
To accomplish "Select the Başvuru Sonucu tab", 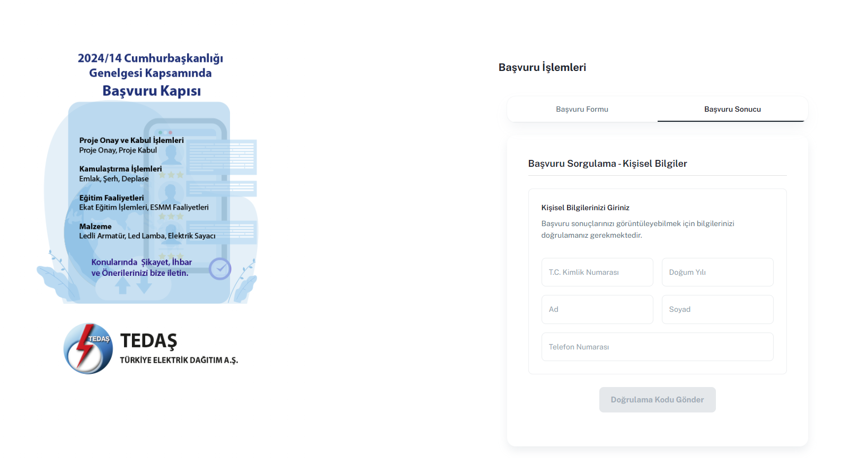I will [732, 109].
